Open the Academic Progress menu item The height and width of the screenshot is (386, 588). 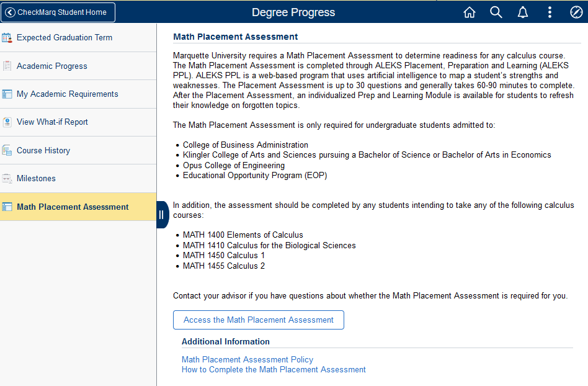[52, 66]
